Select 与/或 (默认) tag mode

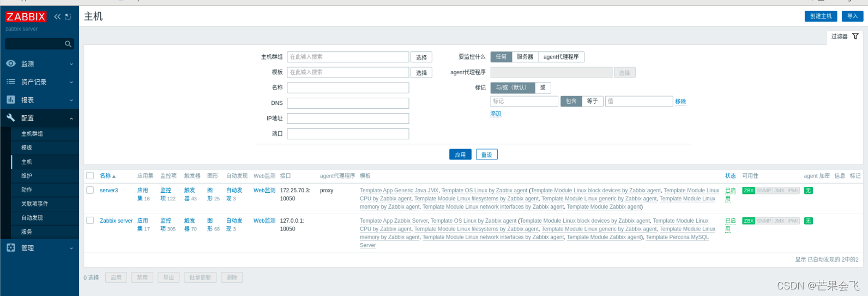pyautogui.click(x=512, y=87)
